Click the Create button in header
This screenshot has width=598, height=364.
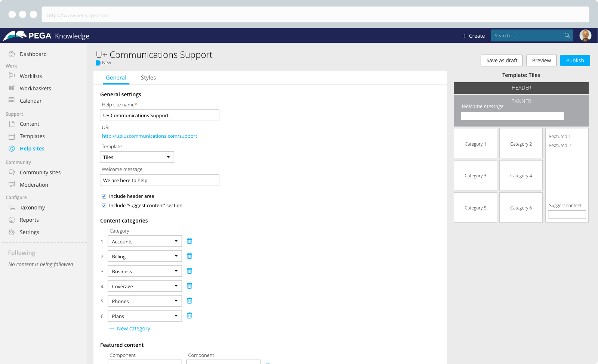(474, 36)
